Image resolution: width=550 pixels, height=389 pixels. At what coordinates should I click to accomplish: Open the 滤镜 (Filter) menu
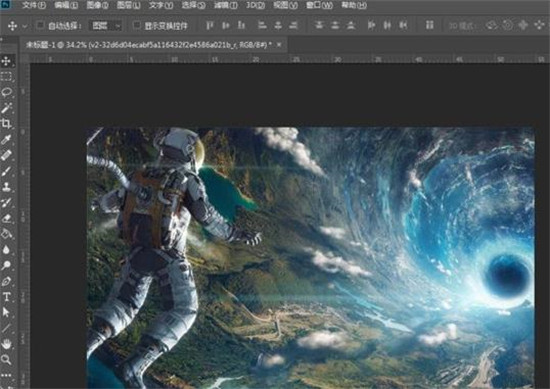pos(226,5)
